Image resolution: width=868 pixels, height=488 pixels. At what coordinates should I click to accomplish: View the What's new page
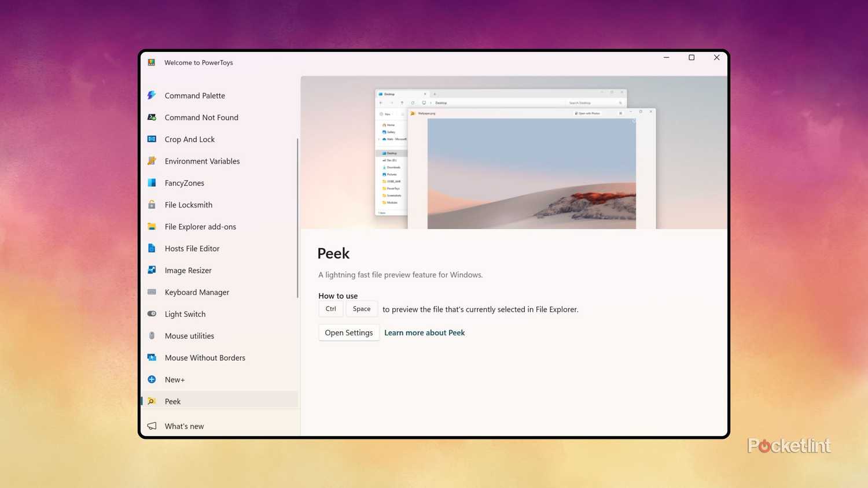pos(184,426)
